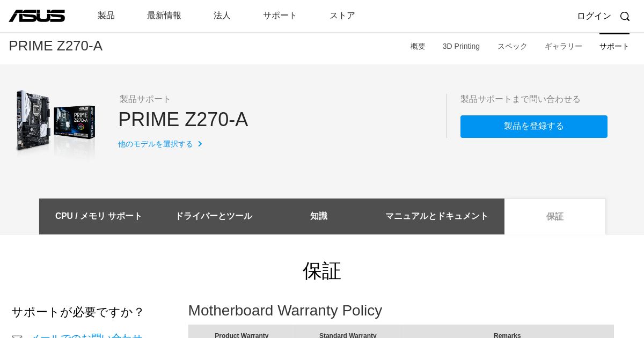Open the 法人 menu

222,16
